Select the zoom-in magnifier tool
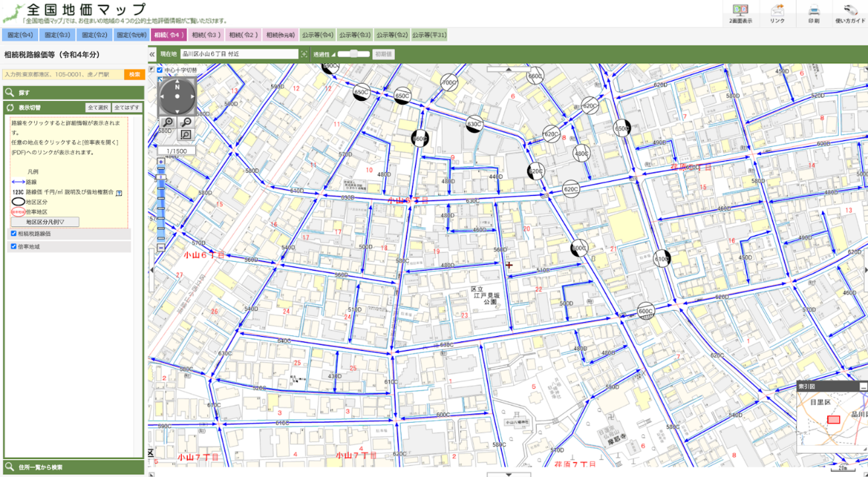The width and height of the screenshot is (868, 477). pos(168,123)
